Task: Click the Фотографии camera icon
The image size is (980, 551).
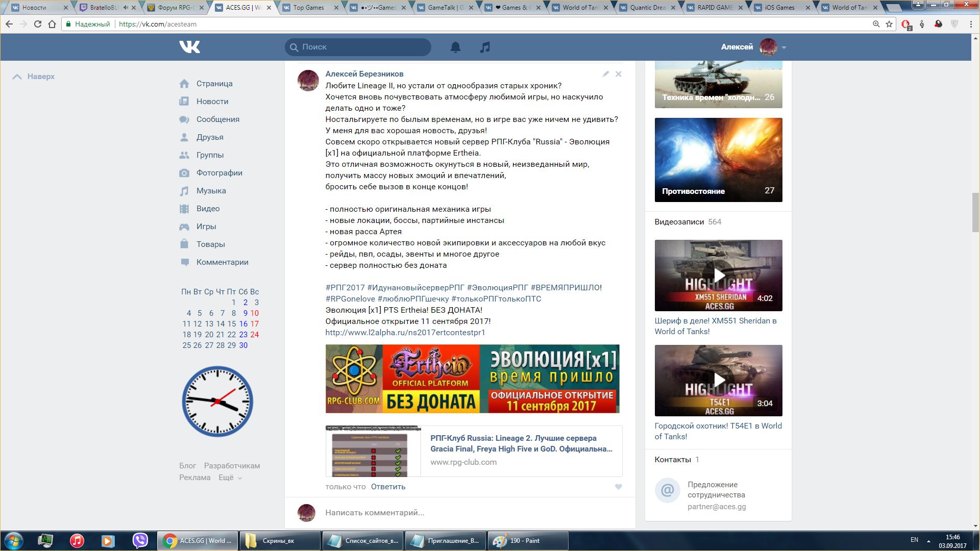Action: [184, 173]
